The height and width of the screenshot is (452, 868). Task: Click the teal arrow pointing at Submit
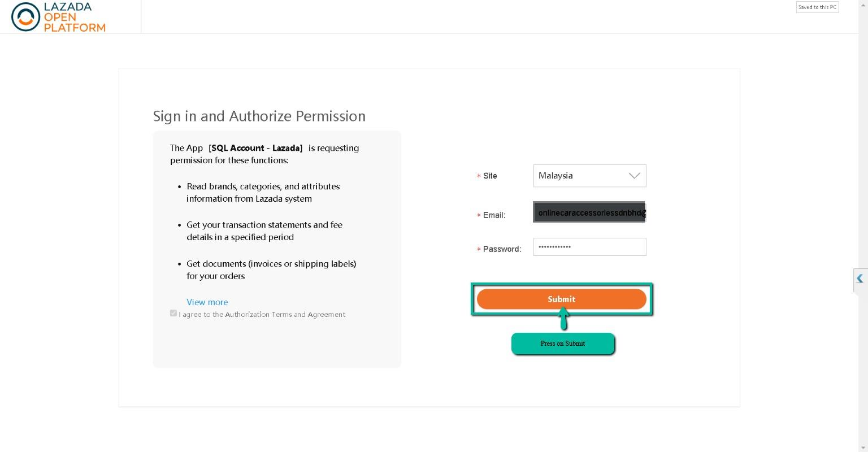click(x=563, y=319)
